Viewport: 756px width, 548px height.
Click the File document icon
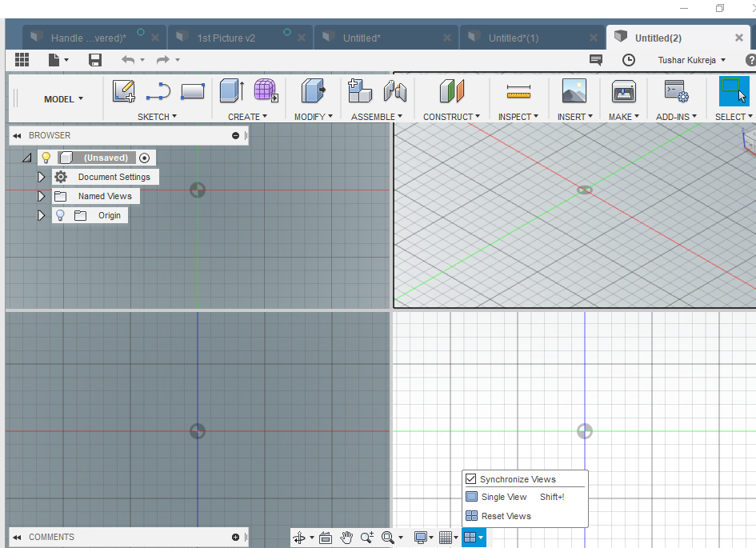(x=54, y=60)
